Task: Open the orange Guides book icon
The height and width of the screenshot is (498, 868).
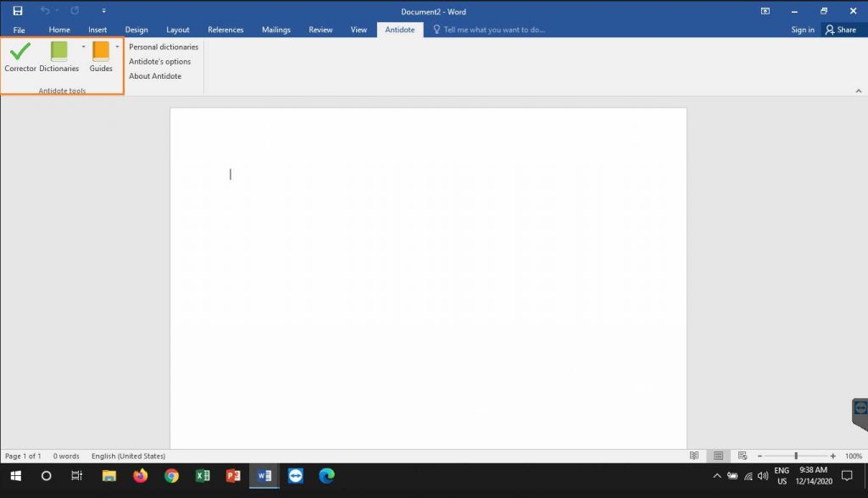Action: (x=101, y=53)
